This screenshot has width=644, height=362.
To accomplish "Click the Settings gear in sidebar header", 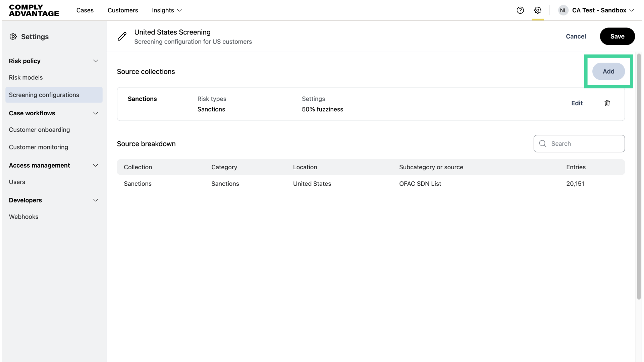I will coord(13,37).
